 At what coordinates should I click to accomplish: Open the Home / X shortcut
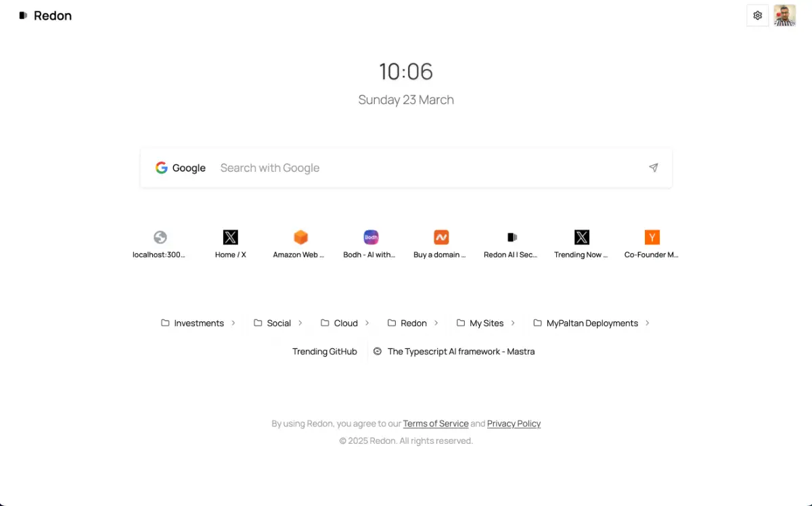pos(230,244)
